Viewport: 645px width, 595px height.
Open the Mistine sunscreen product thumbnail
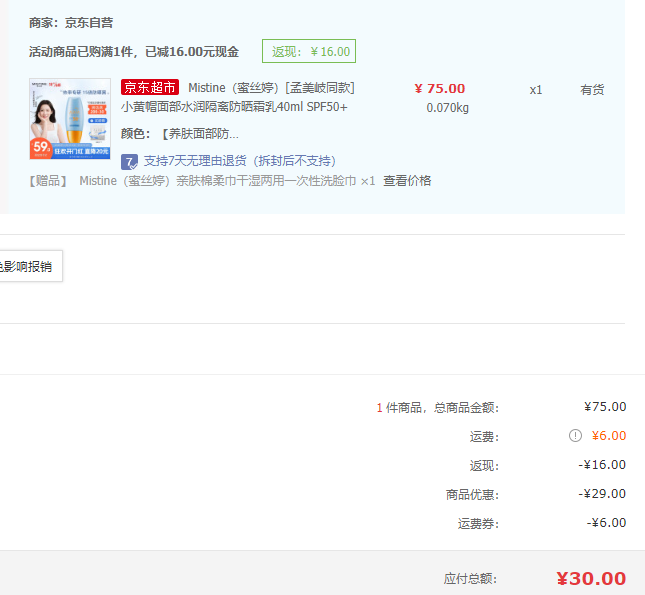click(70, 119)
